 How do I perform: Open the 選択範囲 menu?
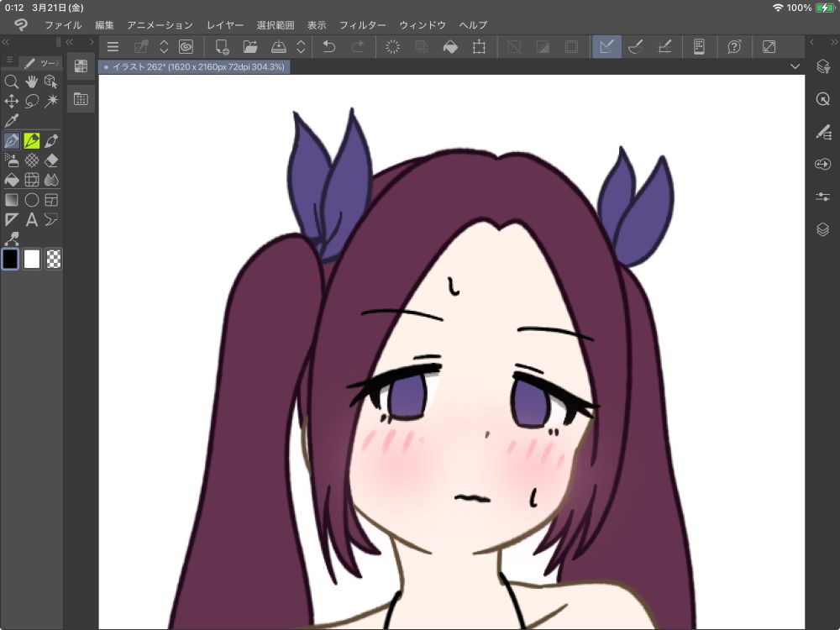pos(276,25)
